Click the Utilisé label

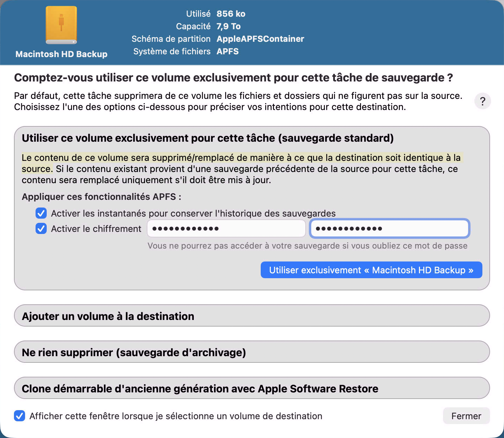click(198, 14)
